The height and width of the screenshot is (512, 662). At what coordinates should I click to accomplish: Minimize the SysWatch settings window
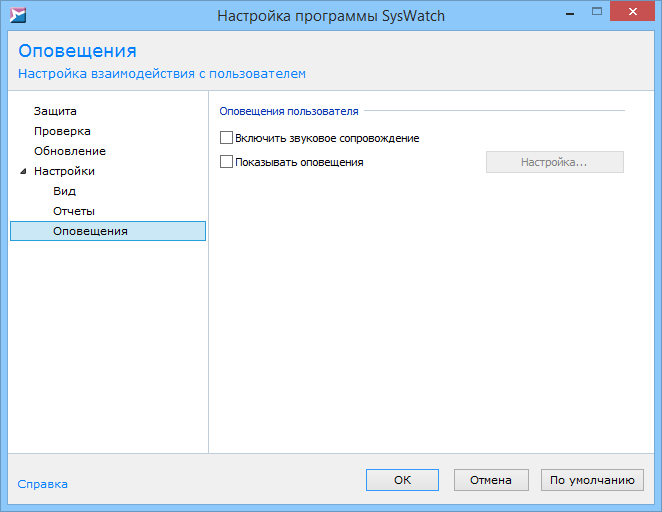click(x=570, y=13)
